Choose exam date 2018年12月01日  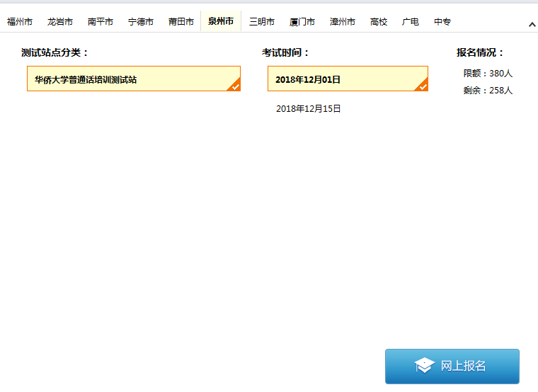click(348, 79)
